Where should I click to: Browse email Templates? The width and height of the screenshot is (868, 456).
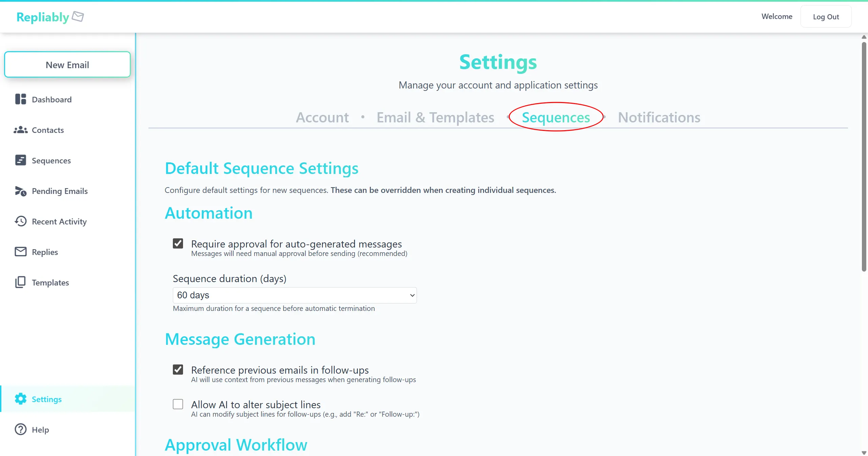click(x=50, y=282)
